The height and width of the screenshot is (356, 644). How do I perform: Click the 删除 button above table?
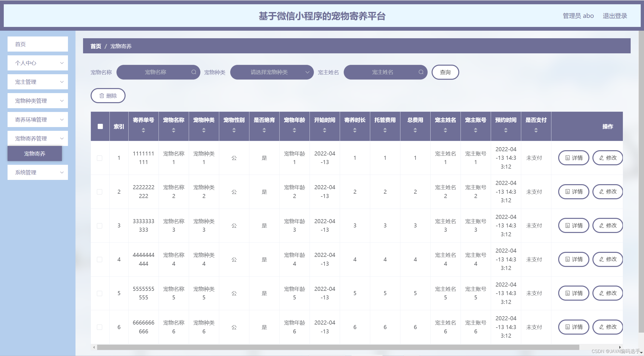108,96
